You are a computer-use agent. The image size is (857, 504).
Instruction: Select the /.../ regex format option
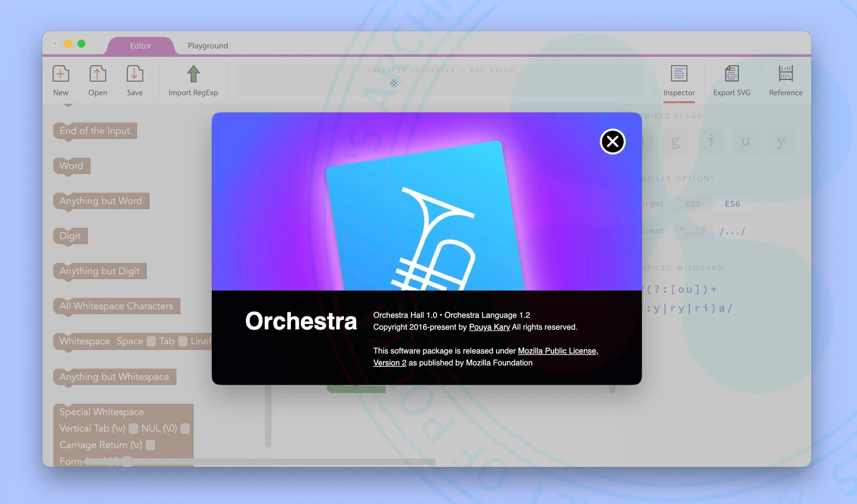click(732, 231)
